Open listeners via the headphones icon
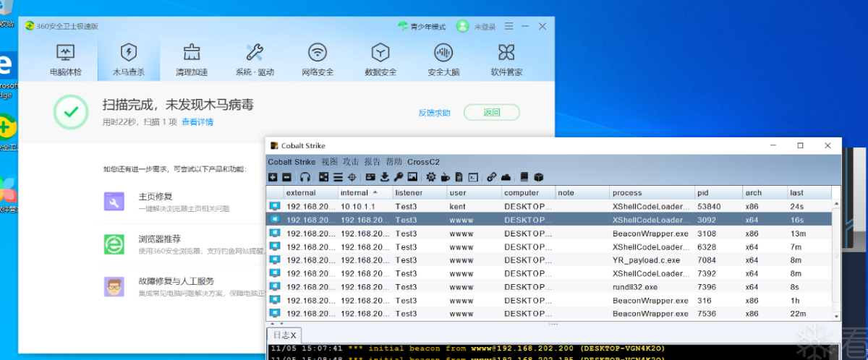Image resolution: width=868 pixels, height=360 pixels. coord(305,177)
